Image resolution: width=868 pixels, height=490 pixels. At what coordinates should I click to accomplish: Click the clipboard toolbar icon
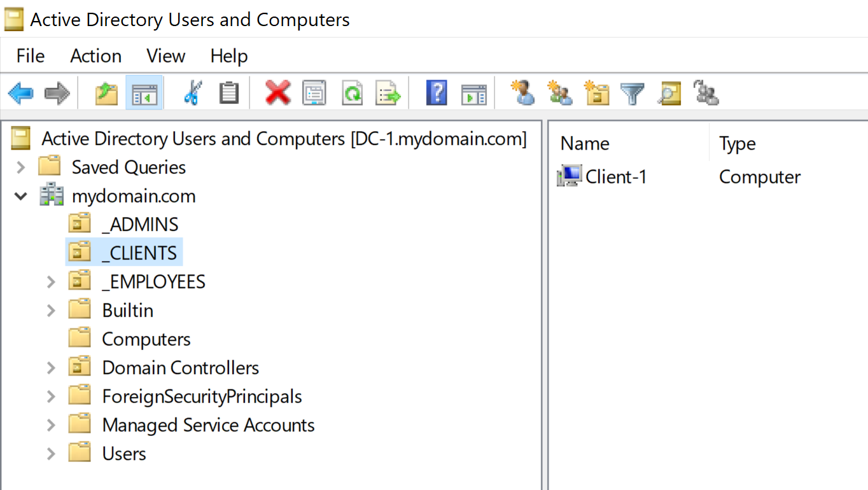tap(228, 93)
